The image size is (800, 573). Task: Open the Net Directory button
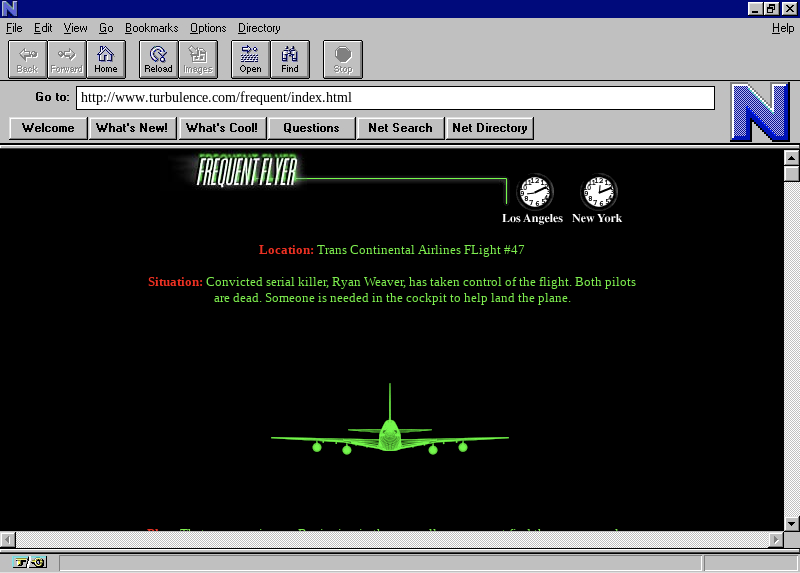tap(490, 128)
